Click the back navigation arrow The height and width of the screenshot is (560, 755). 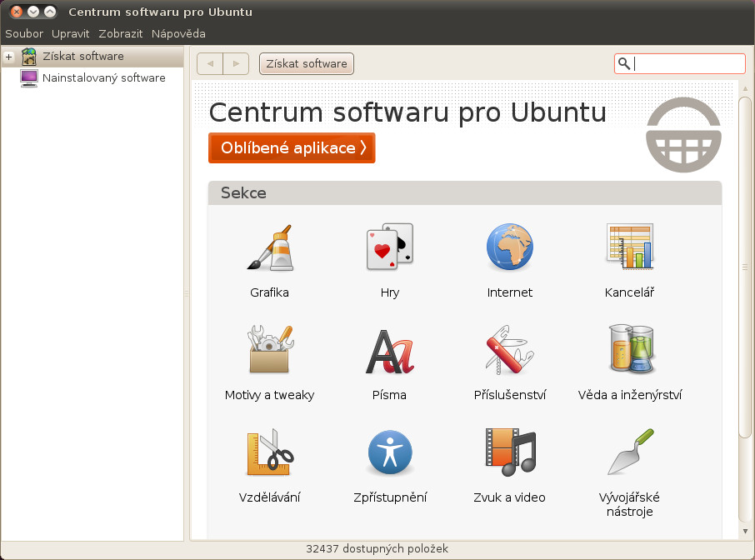[210, 64]
